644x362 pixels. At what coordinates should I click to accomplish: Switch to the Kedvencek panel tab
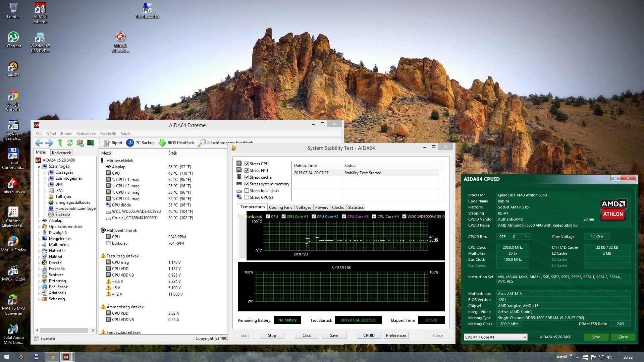coord(61,153)
